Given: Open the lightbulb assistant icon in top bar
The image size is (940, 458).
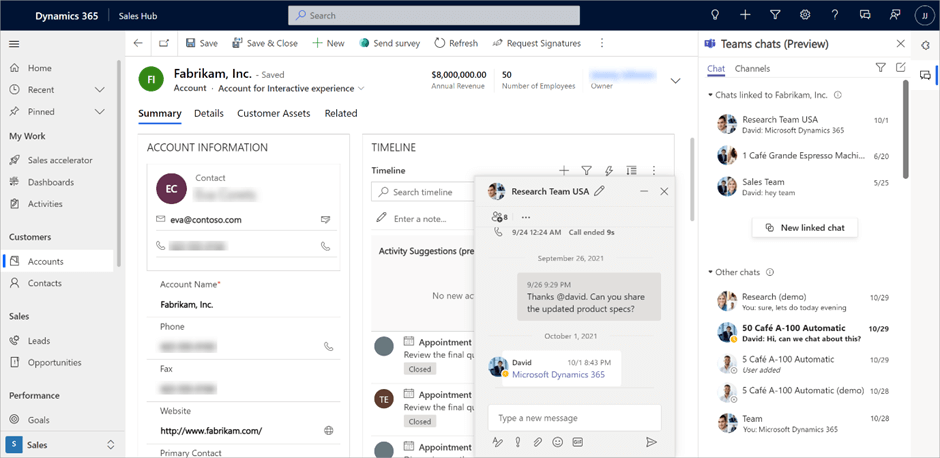Looking at the screenshot, I should 715,15.
